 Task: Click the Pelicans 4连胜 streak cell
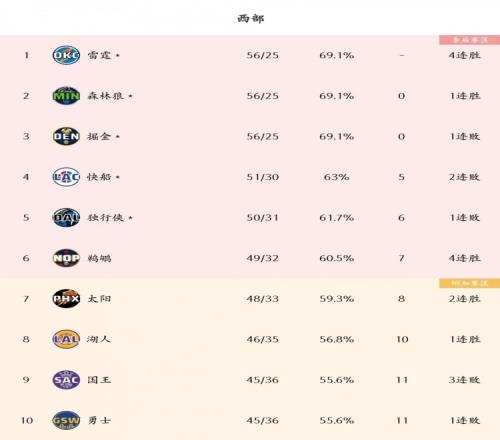(464, 258)
